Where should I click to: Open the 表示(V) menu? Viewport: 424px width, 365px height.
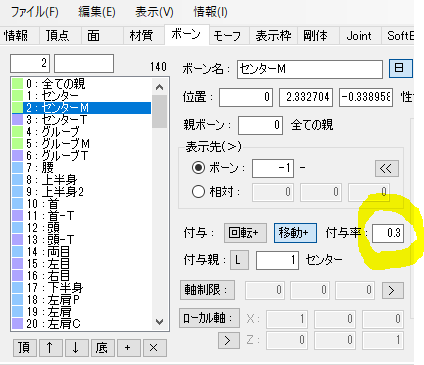point(154,12)
